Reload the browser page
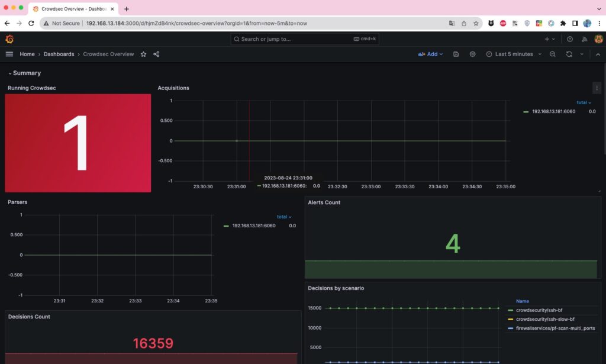606x364 pixels. coord(31,23)
